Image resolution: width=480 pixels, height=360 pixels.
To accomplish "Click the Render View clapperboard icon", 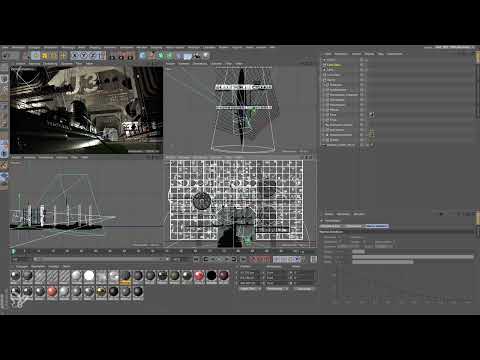I will (x=112, y=56).
